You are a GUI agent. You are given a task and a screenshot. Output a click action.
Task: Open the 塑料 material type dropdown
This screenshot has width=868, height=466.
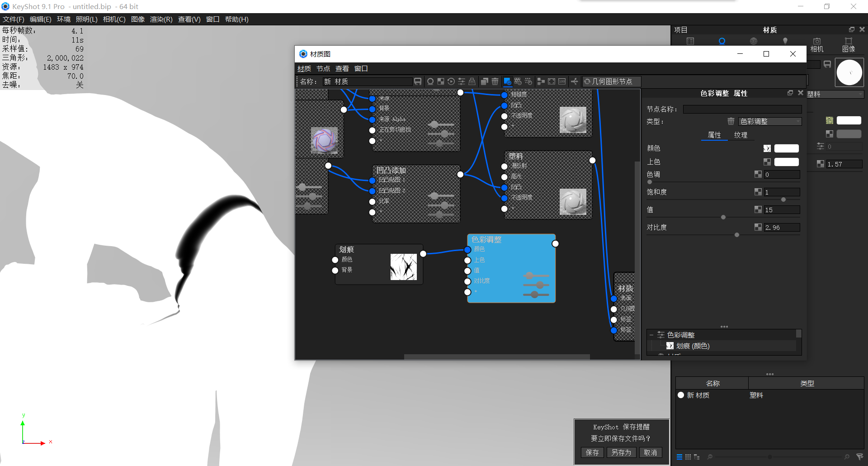click(834, 94)
